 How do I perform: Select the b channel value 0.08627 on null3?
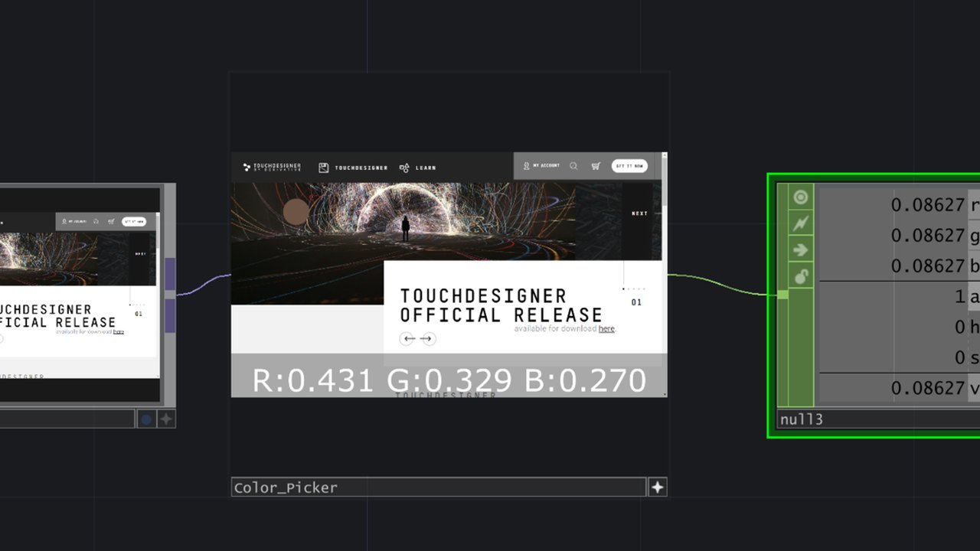tap(927, 266)
